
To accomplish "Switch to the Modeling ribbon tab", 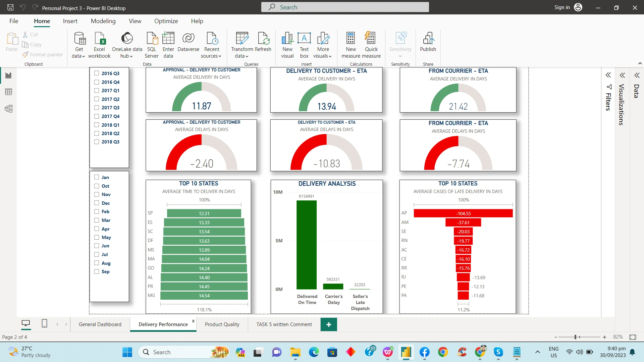I will [103, 21].
